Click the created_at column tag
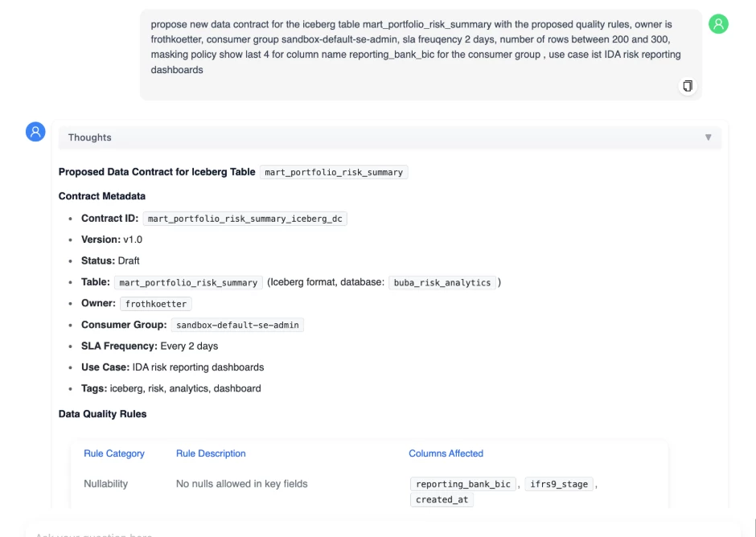The height and width of the screenshot is (537, 756). tap(442, 500)
